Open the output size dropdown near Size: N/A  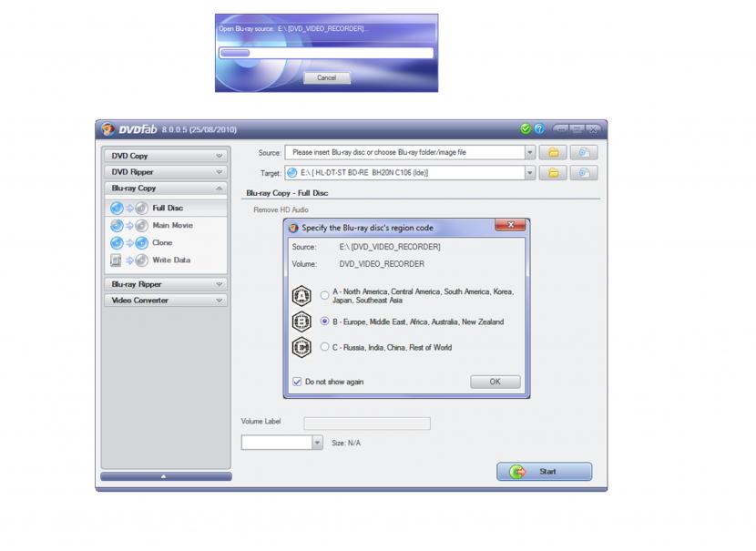pyautogui.click(x=317, y=443)
